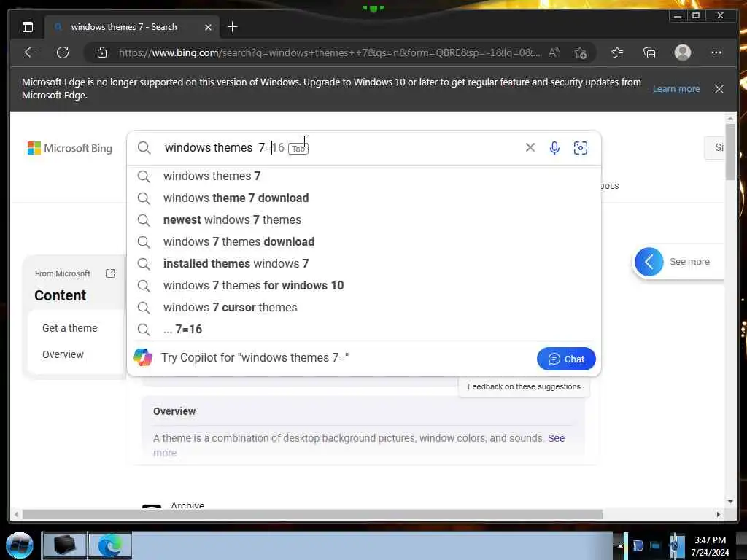Select 'windows 7 cursor themes' suggestion
Viewport: 747px width, 560px height.
363,308
